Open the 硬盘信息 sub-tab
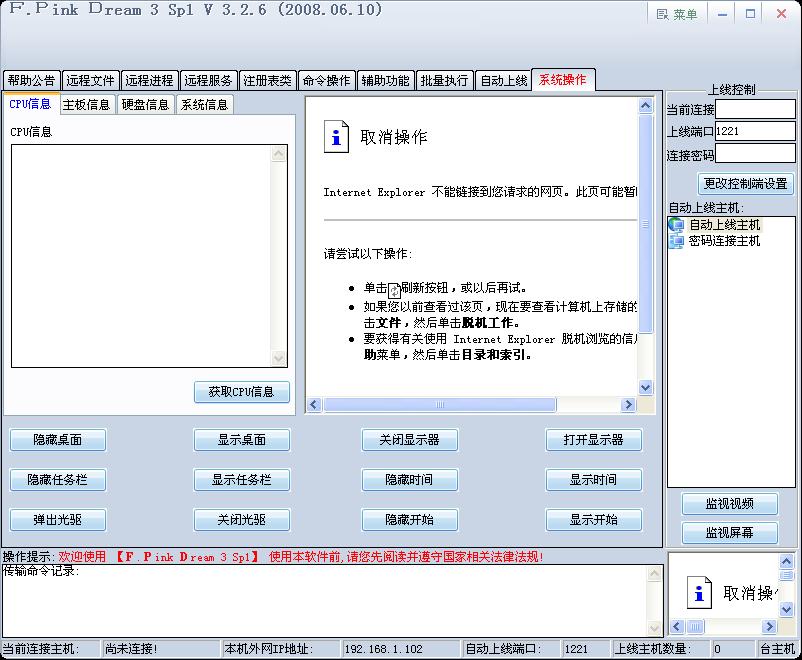The image size is (802, 660). coord(145,104)
